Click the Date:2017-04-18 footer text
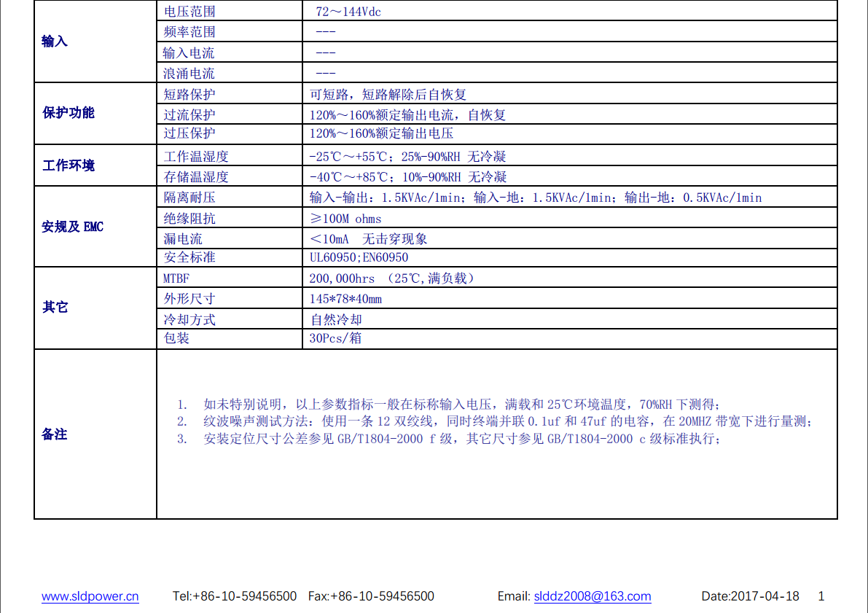Screen dimensions: 868x613 pyautogui.click(x=750, y=596)
